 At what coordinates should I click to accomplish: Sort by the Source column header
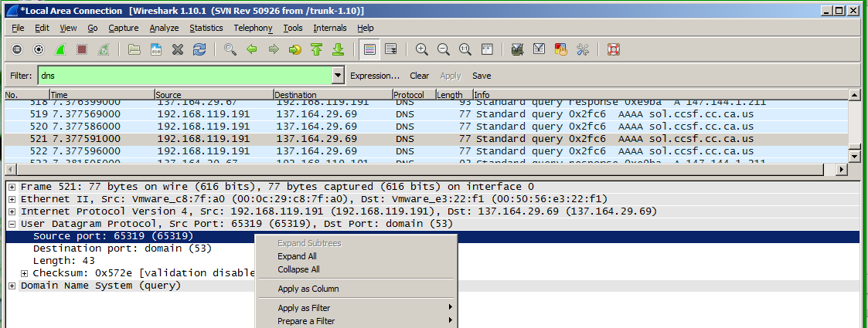point(213,95)
